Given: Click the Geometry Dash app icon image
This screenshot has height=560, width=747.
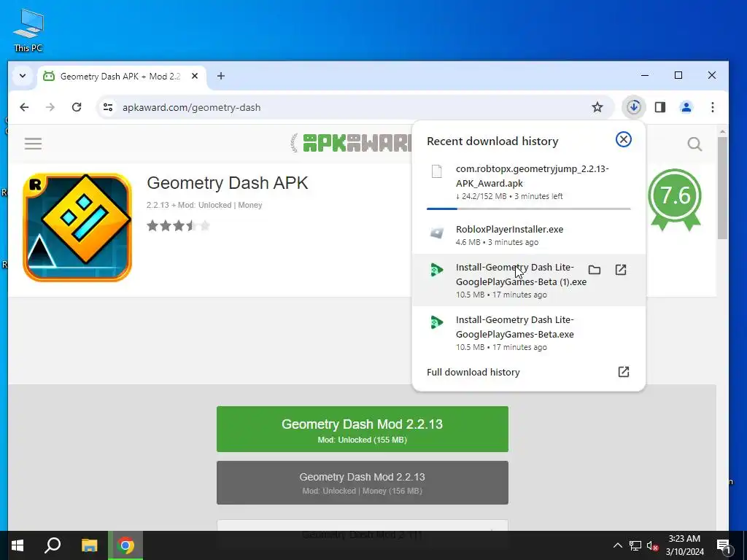Looking at the screenshot, I should pyautogui.click(x=77, y=227).
